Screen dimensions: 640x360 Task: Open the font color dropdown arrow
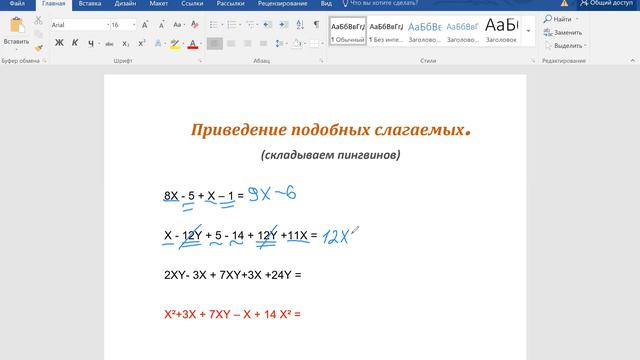tap(201, 43)
